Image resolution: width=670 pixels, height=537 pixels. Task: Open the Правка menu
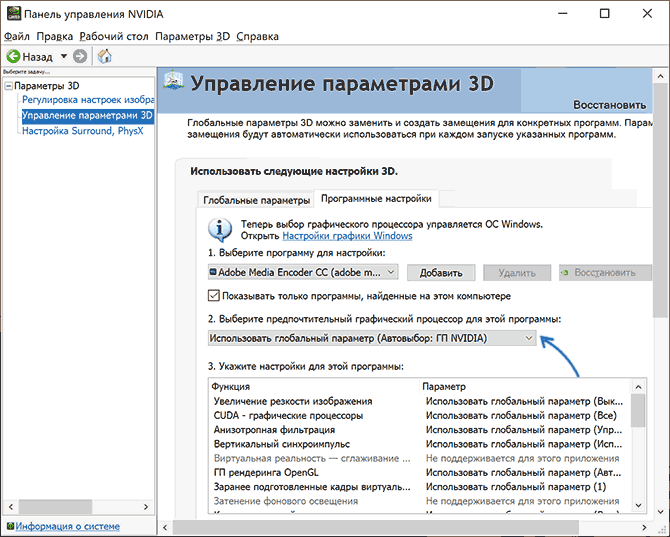coord(55,36)
